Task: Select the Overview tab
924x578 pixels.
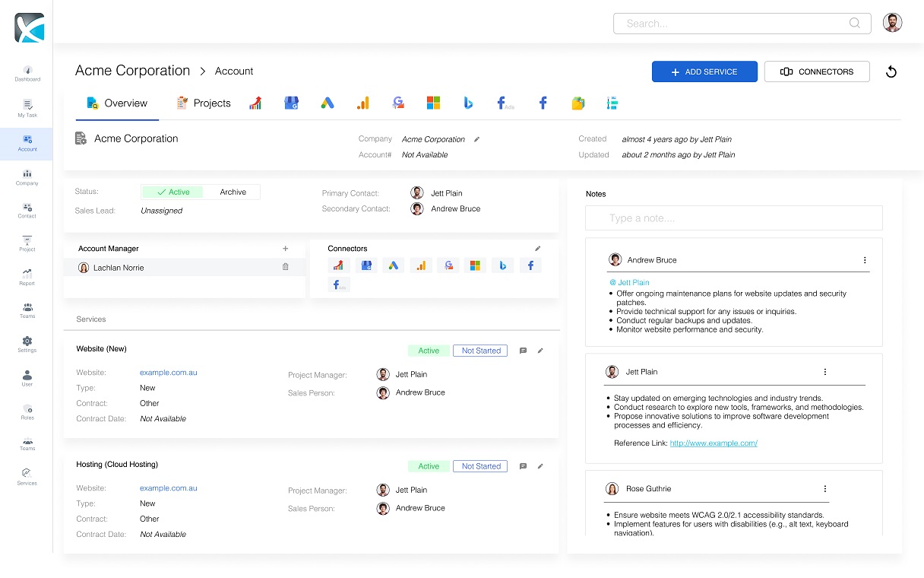Action: tap(117, 103)
